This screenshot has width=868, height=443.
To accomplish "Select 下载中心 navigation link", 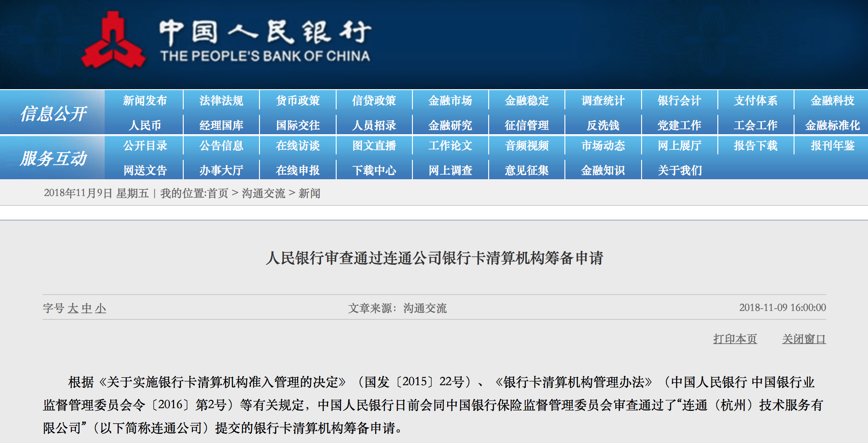I will [374, 170].
